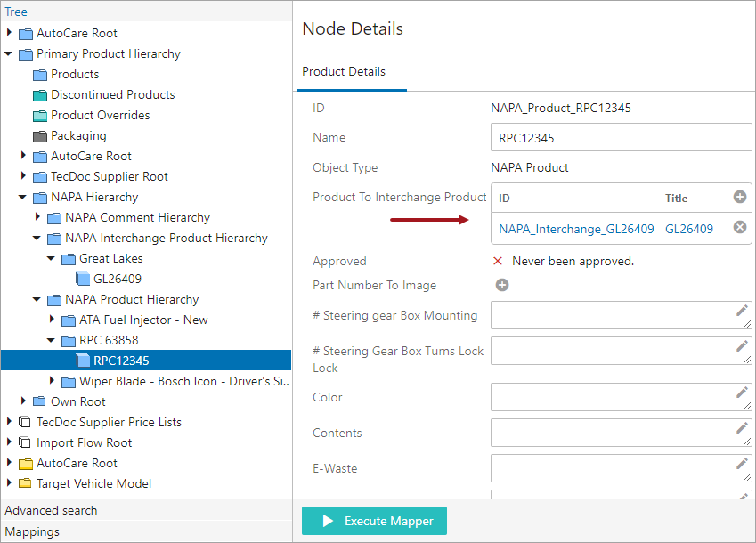Open the Mappings panel
This screenshot has height=543, width=756.
tap(147, 532)
